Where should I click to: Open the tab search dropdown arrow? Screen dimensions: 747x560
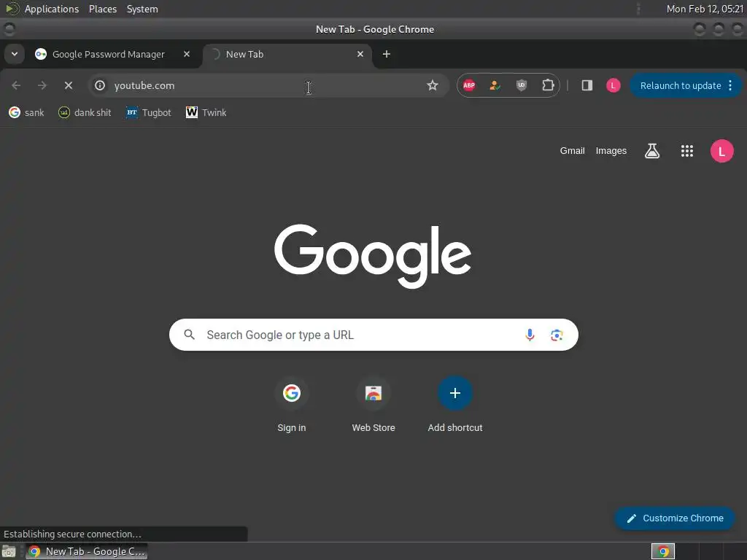click(15, 54)
